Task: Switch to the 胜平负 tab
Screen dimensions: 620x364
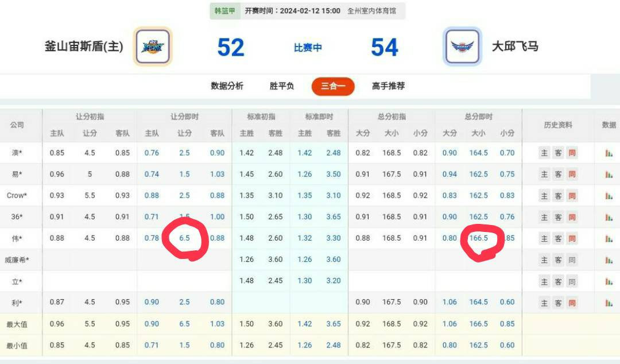Action: 281,86
